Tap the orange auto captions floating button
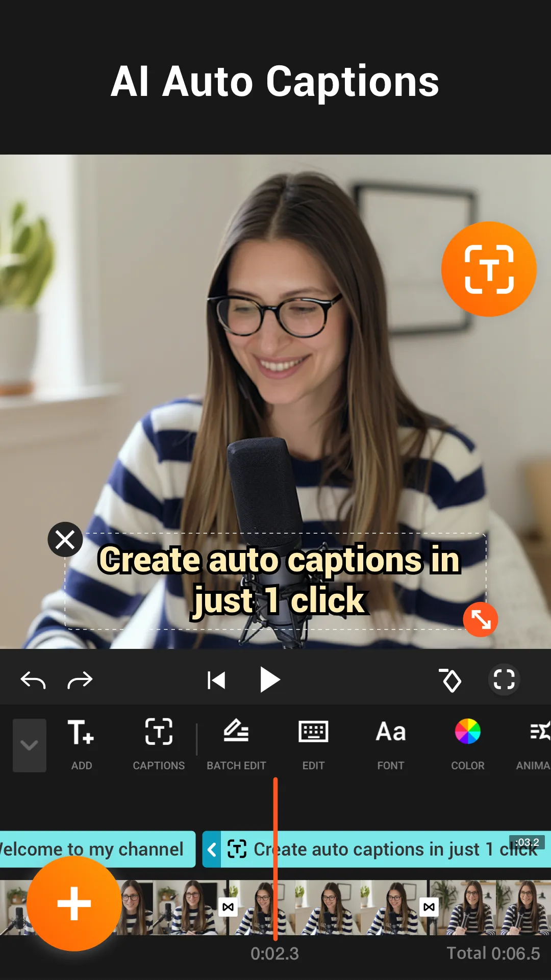The height and width of the screenshot is (980, 551). point(489,269)
